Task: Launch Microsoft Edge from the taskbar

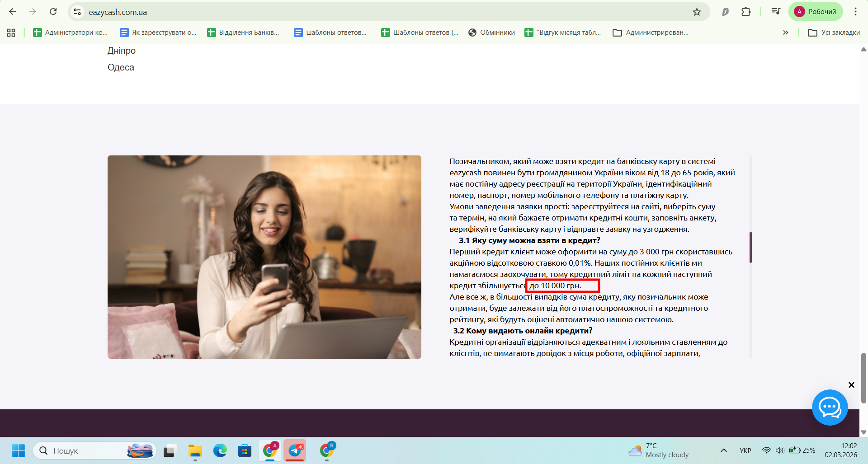Action: tap(220, 450)
